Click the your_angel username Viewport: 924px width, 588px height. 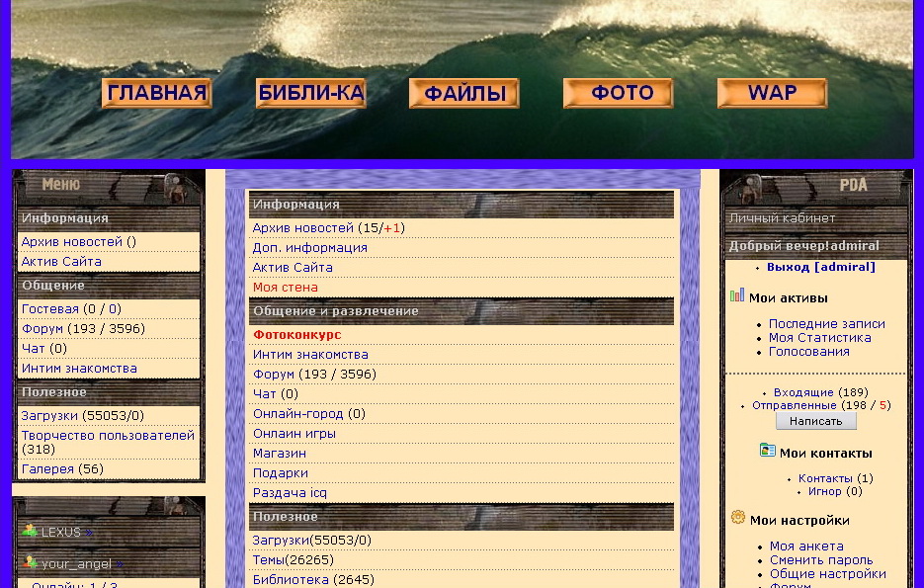point(76,564)
